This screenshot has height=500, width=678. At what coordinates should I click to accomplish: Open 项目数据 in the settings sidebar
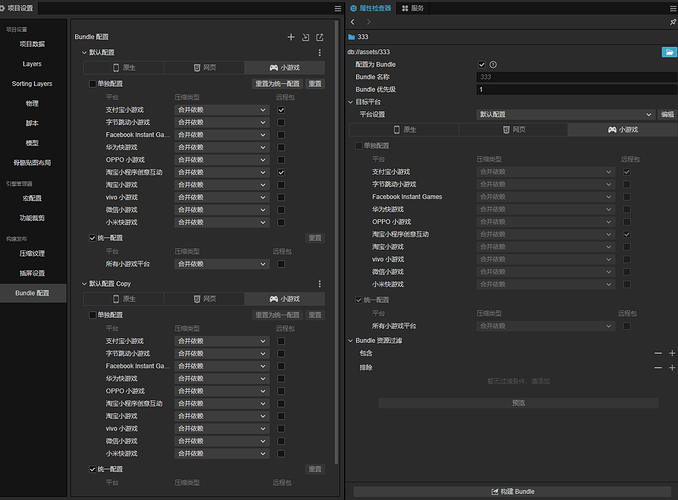tap(32, 44)
